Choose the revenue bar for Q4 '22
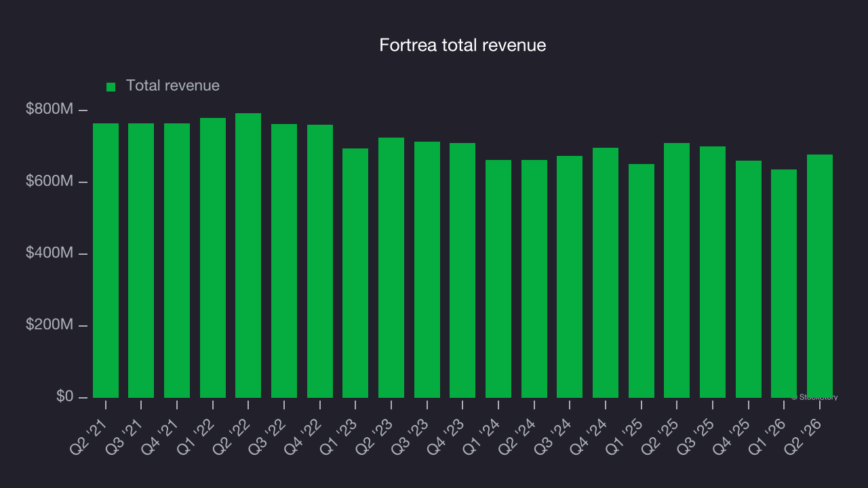 pos(320,261)
